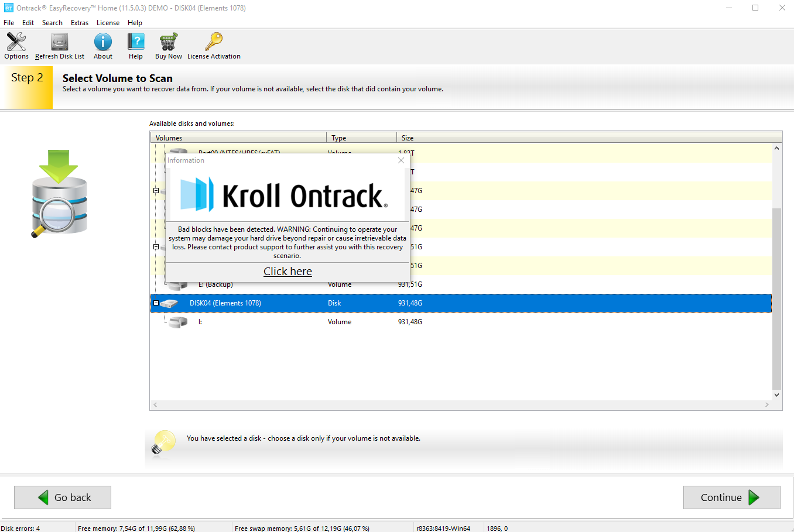Select the I: volume row
794x532 pixels.
pyautogui.click(x=461, y=322)
